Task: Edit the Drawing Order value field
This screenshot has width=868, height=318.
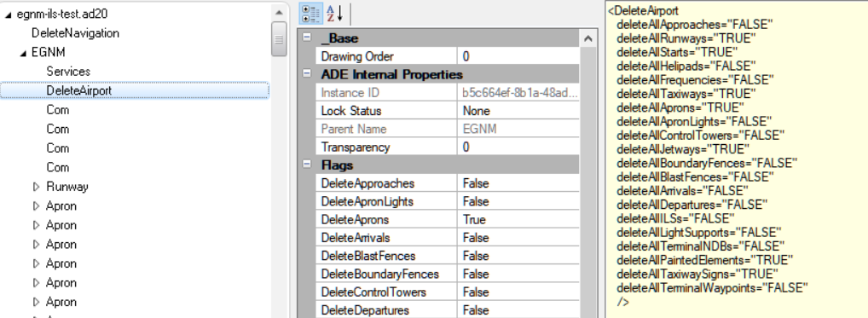Action: (x=520, y=56)
